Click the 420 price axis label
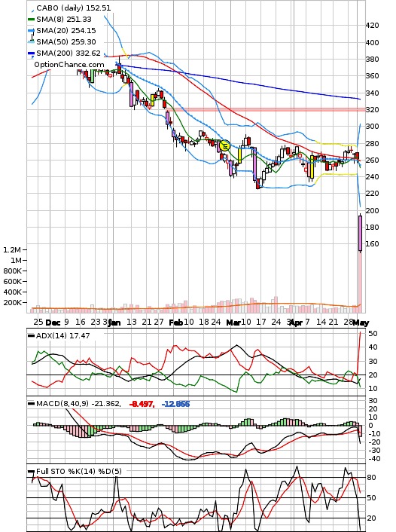396x532 pixels. [x=372, y=26]
